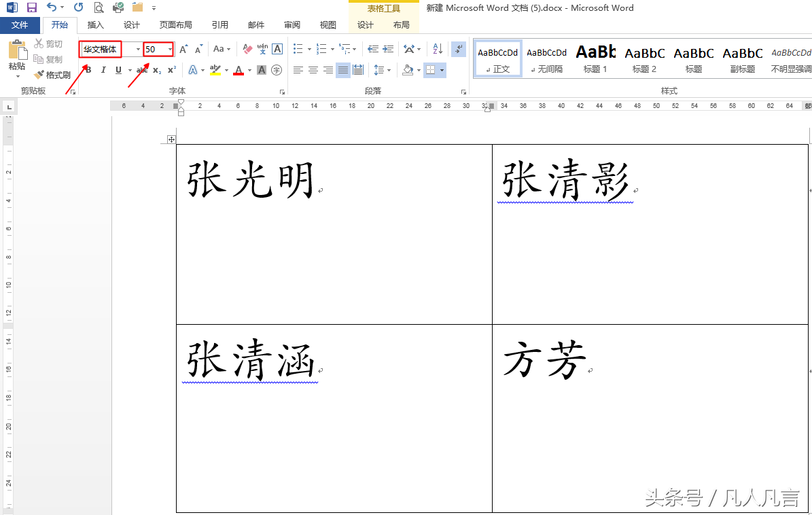This screenshot has height=515, width=812.
Task: Apply the 标题 1 style
Action: [595, 58]
